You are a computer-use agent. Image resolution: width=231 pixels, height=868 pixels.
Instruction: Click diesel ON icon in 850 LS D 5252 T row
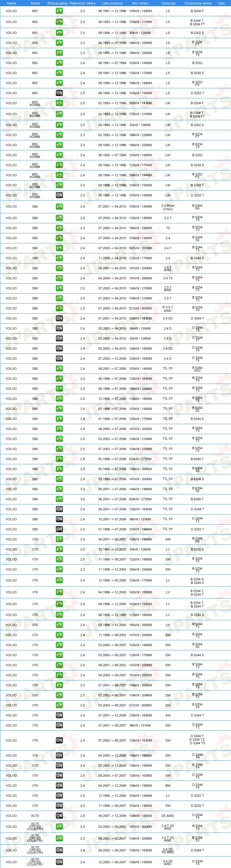tap(59, 93)
